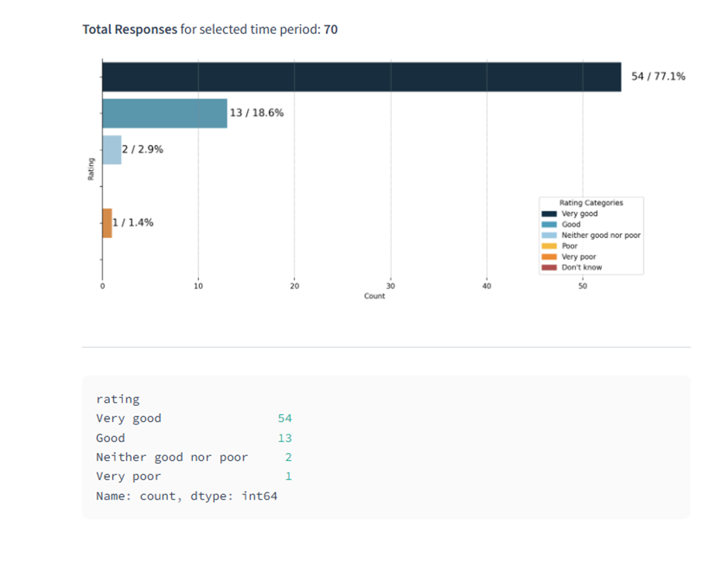This screenshot has width=728, height=563.
Task: Click the Very poor legend color swatch
Action: point(548,257)
